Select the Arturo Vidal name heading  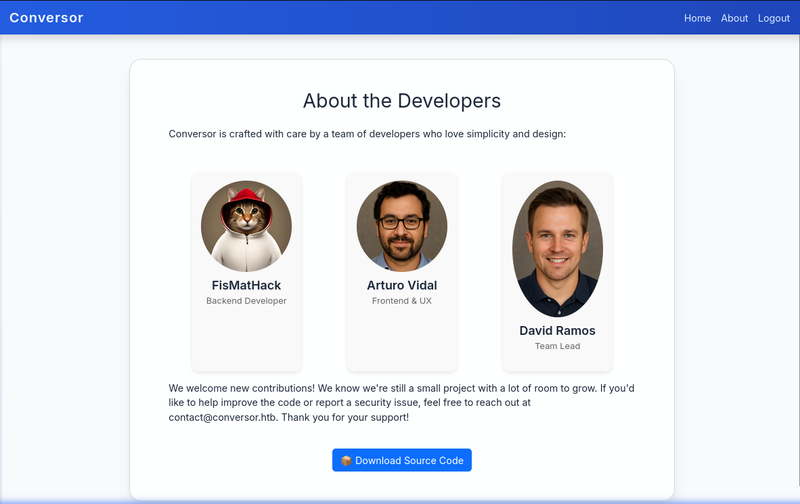402,285
